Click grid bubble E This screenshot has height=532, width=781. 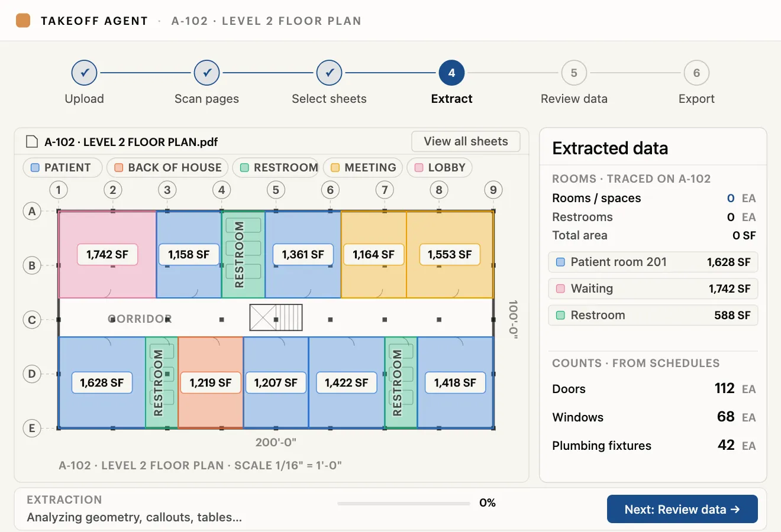pyautogui.click(x=32, y=428)
